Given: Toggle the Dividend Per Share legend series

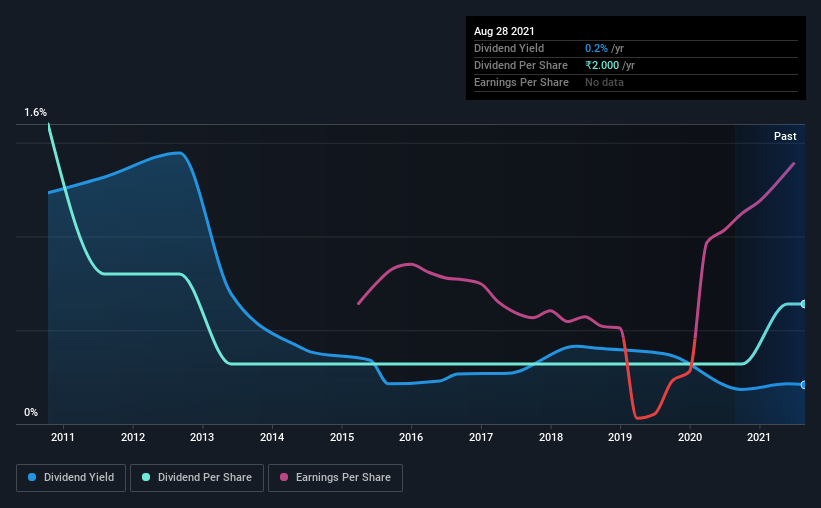Looking at the screenshot, I should tap(197, 478).
